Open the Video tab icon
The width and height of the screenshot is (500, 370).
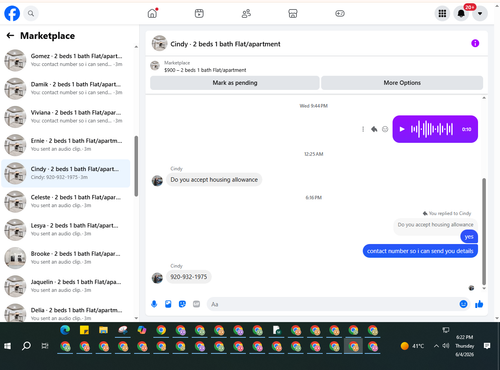click(199, 13)
